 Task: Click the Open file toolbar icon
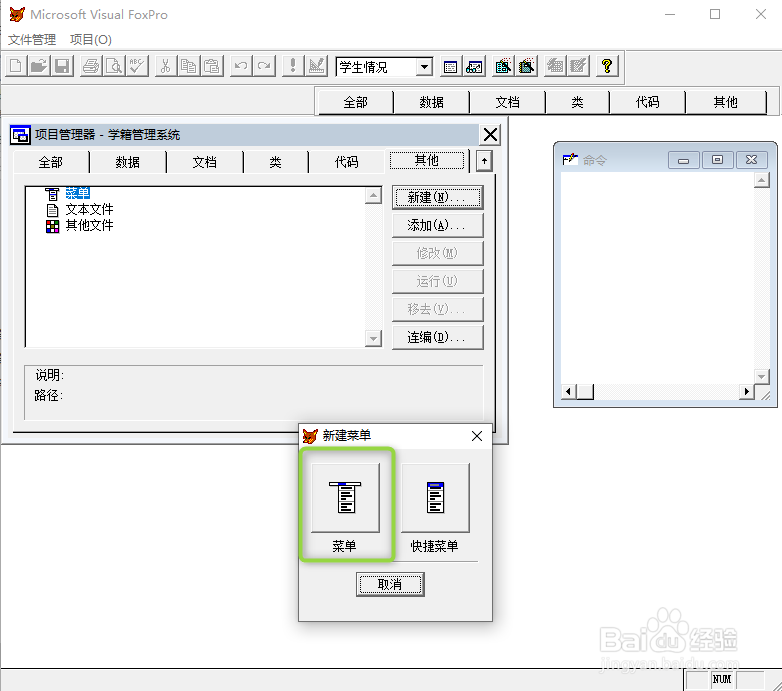[x=39, y=66]
